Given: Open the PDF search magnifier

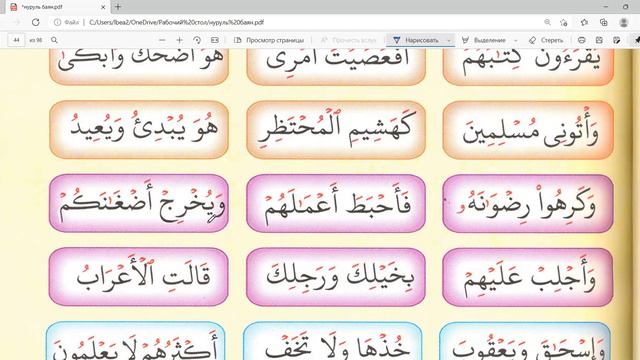Looking at the screenshot, I should pyautogui.click(x=54, y=40).
